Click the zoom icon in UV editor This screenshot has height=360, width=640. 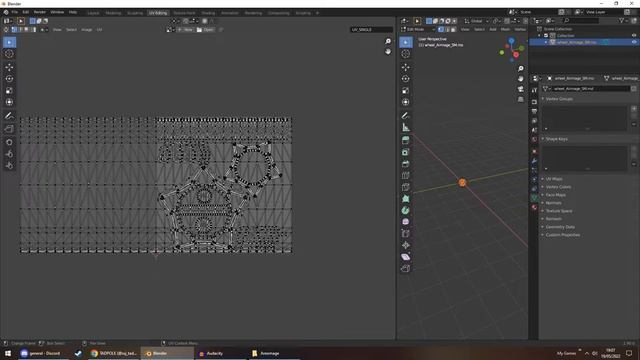click(388, 42)
